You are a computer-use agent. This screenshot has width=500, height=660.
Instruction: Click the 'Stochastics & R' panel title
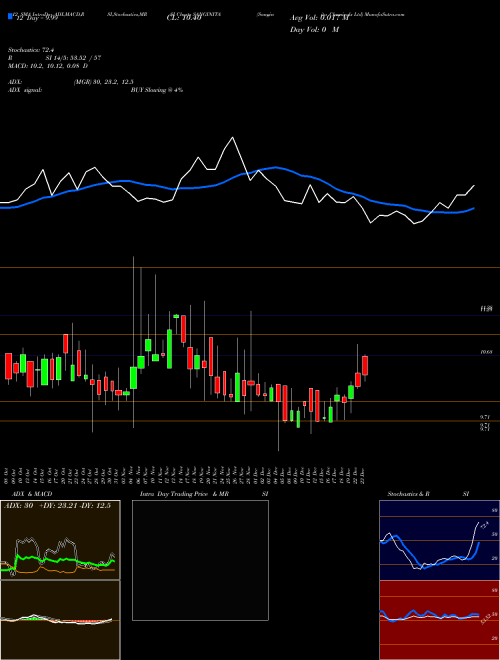409,494
